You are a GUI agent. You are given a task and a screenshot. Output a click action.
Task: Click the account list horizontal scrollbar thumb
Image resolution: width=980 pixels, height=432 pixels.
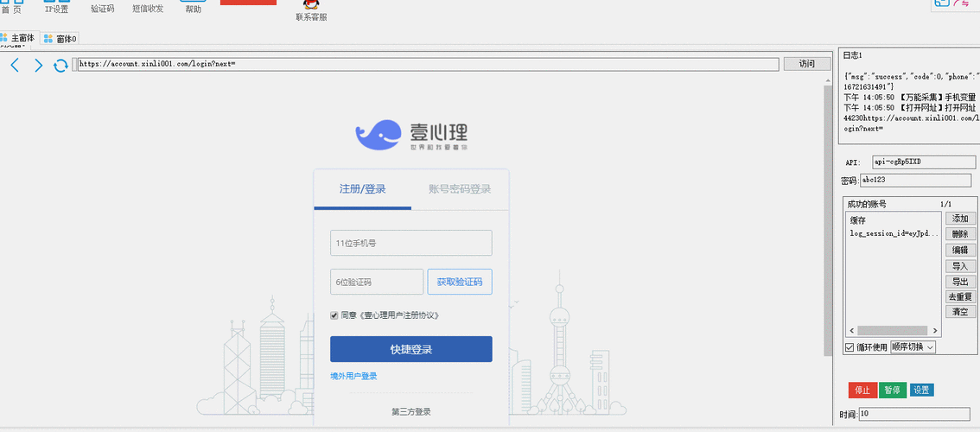click(892, 331)
